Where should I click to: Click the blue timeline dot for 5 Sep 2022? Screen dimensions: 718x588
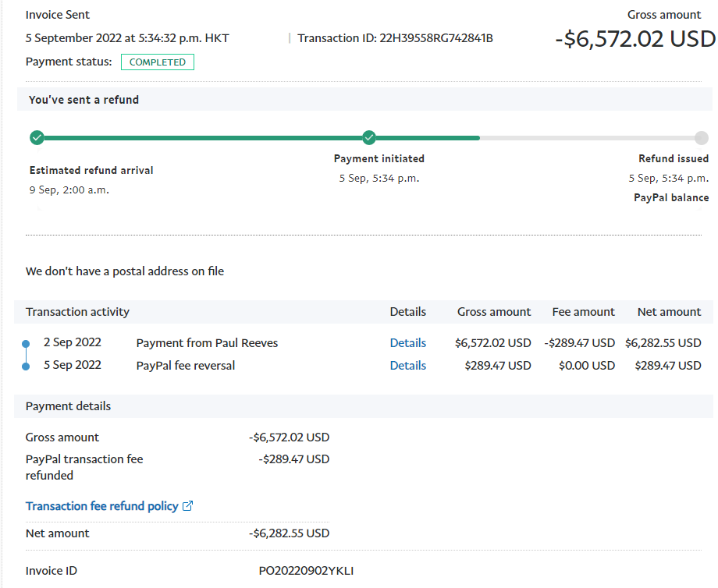[26, 366]
